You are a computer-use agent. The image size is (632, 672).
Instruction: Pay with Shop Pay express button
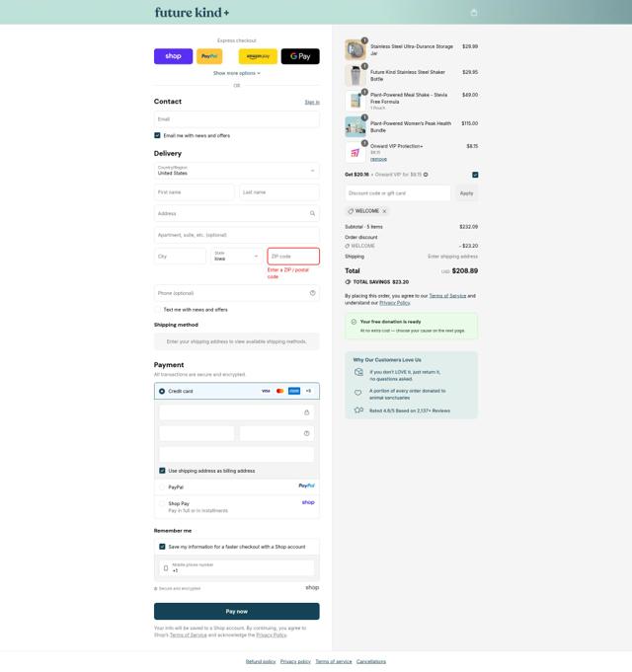click(173, 56)
